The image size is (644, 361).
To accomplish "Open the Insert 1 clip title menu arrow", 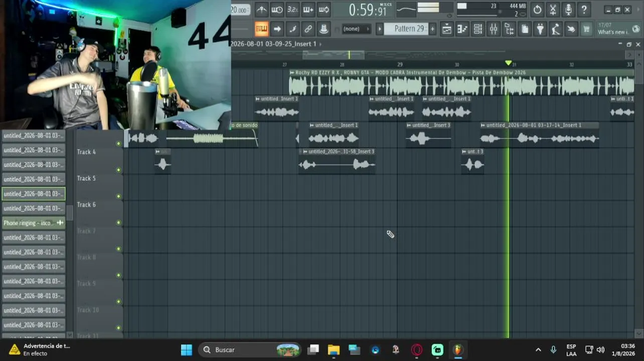I will click(x=320, y=44).
